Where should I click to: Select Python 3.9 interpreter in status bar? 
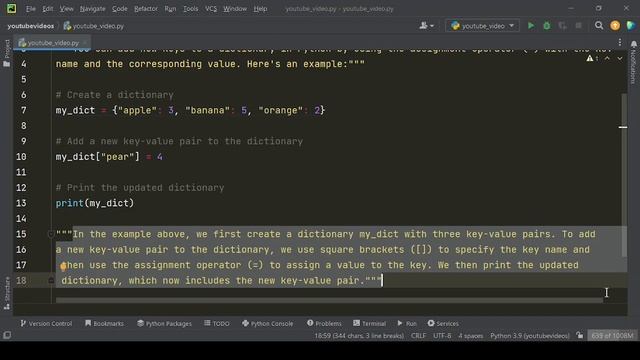[x=529, y=336]
